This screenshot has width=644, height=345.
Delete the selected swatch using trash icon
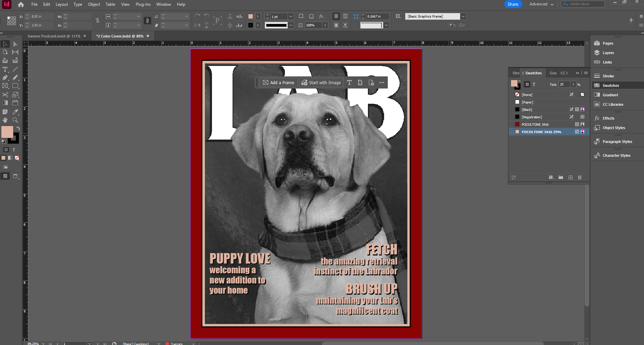(x=580, y=177)
